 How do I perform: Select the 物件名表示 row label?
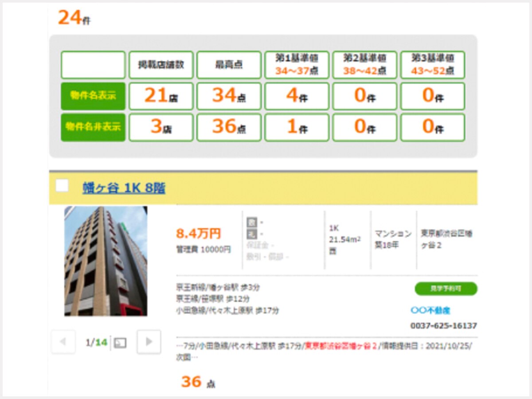point(93,96)
